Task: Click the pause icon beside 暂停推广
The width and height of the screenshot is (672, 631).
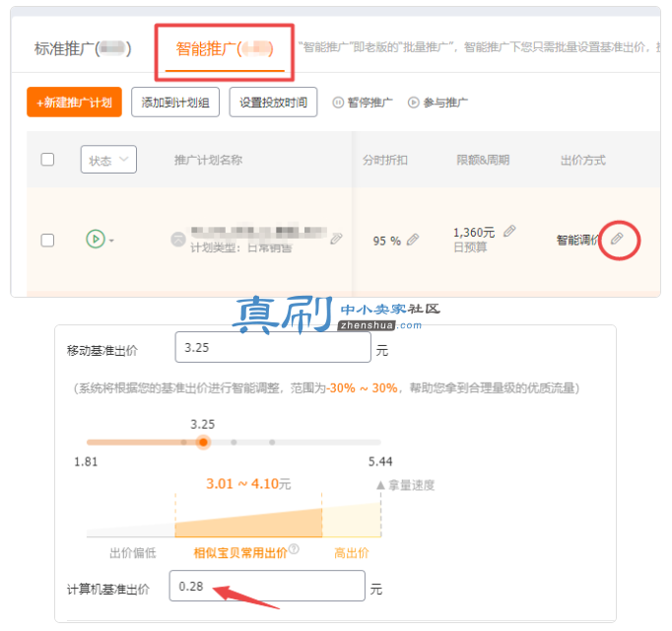Action: [338, 103]
